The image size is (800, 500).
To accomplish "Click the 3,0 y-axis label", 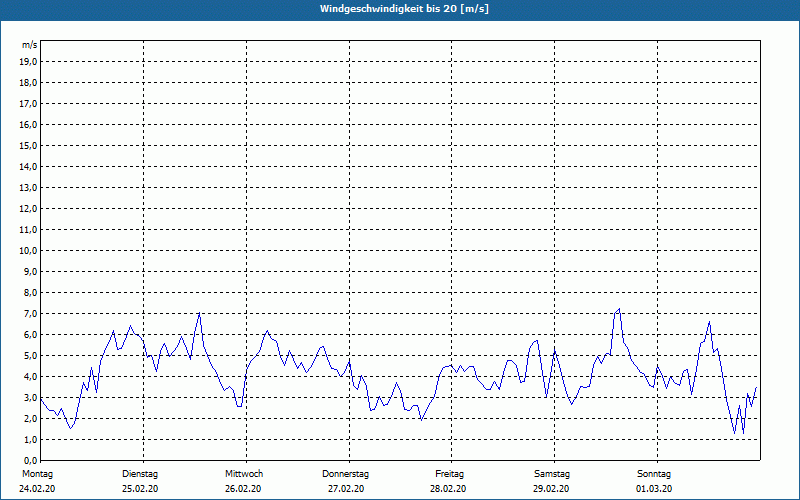I will [x=30, y=397].
